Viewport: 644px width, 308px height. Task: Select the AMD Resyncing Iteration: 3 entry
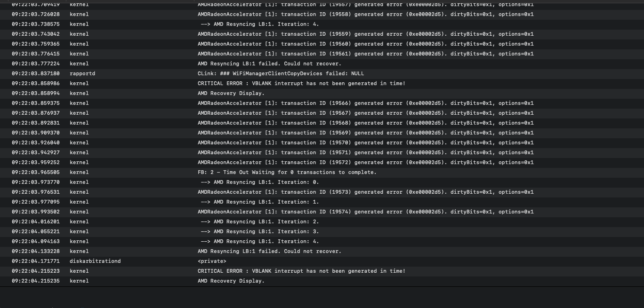(259, 231)
